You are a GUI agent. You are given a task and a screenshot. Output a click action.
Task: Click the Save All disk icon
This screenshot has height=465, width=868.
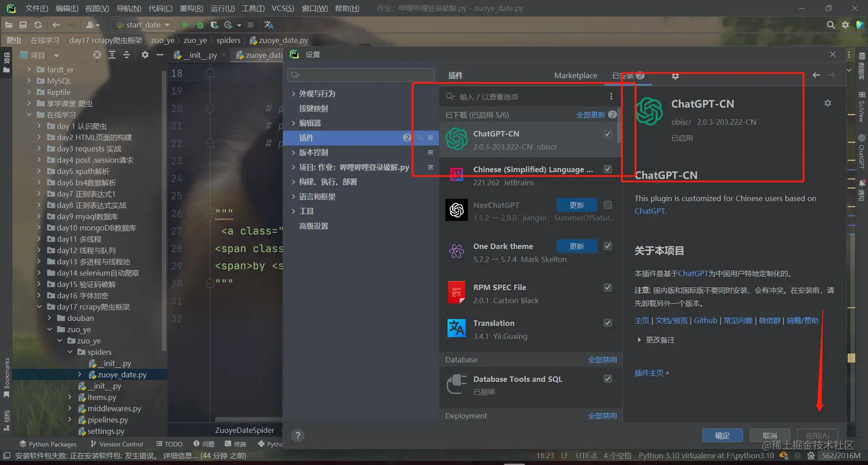coord(23,25)
